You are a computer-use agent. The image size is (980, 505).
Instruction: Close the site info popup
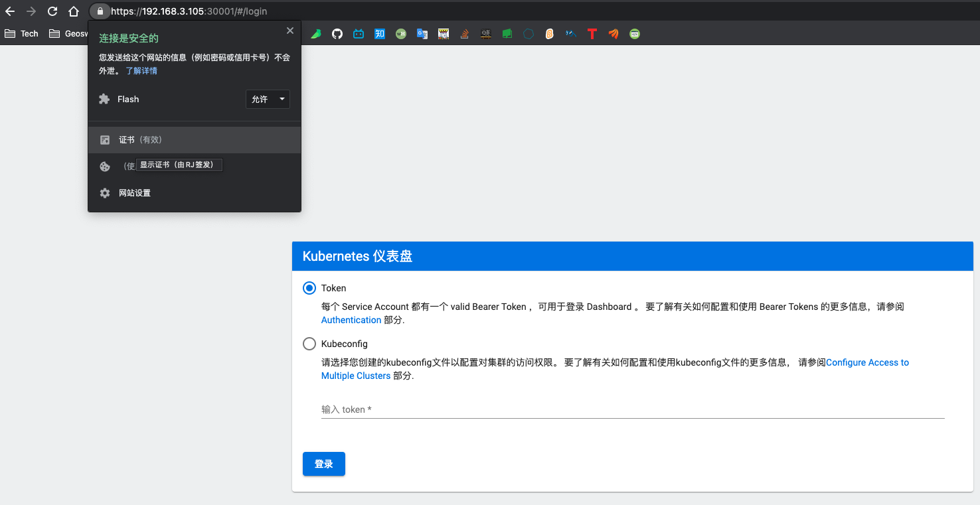click(x=290, y=31)
